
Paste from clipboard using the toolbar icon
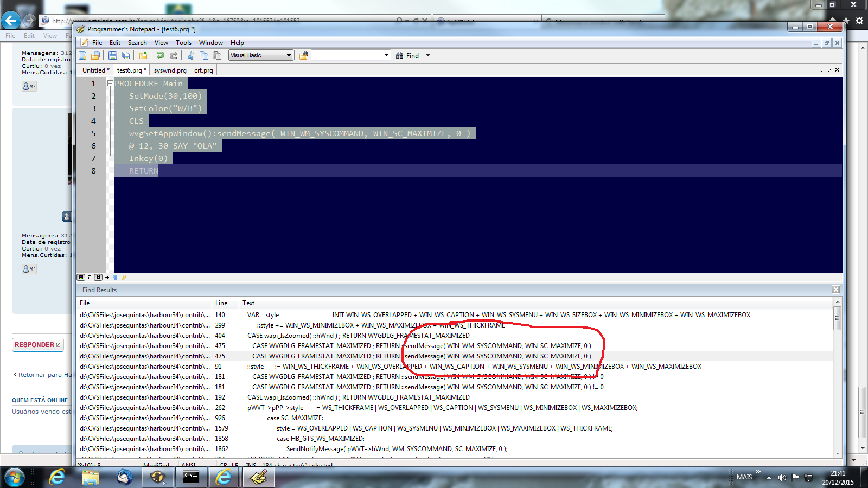coord(217,55)
